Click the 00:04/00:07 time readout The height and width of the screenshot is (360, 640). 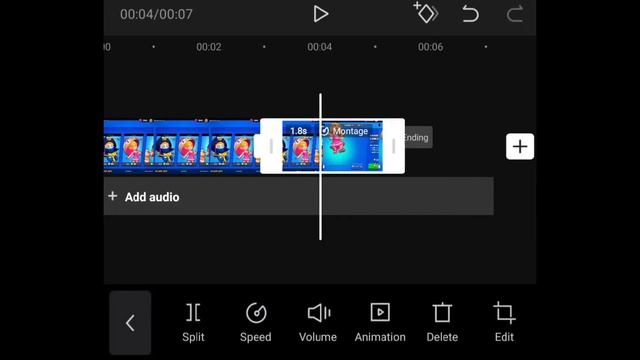pos(156,14)
